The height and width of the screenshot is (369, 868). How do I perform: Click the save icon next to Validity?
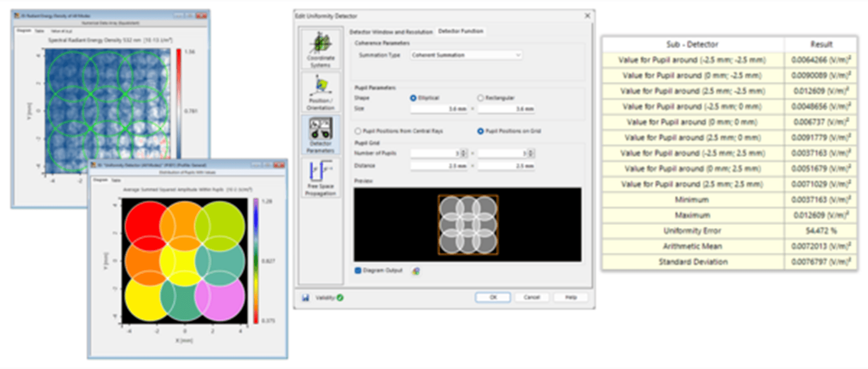(305, 298)
